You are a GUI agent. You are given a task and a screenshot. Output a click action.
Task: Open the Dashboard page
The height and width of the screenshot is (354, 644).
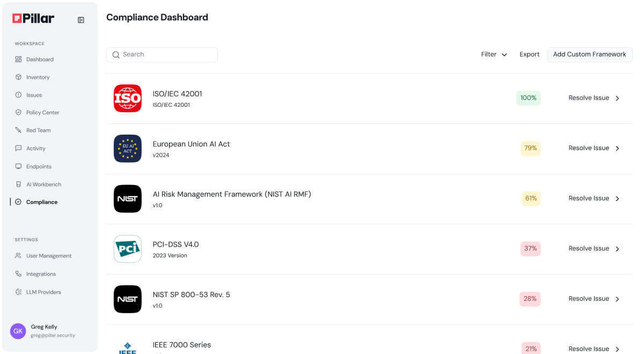coord(40,60)
